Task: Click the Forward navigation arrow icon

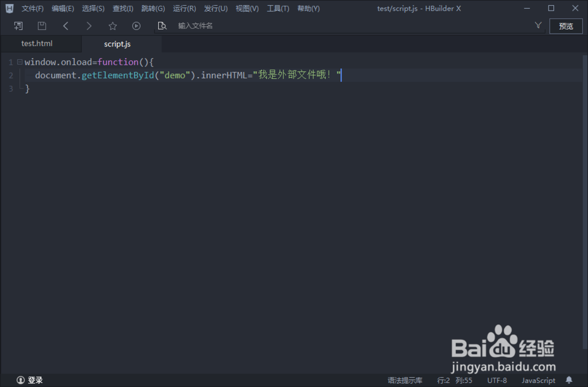Action: (89, 25)
